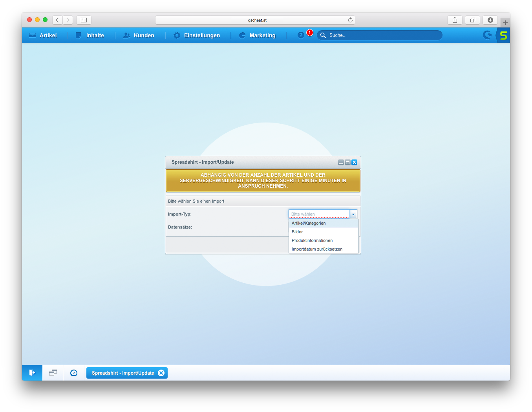Click the red notification badge
Screen dimensions: 532x412
coord(310,33)
